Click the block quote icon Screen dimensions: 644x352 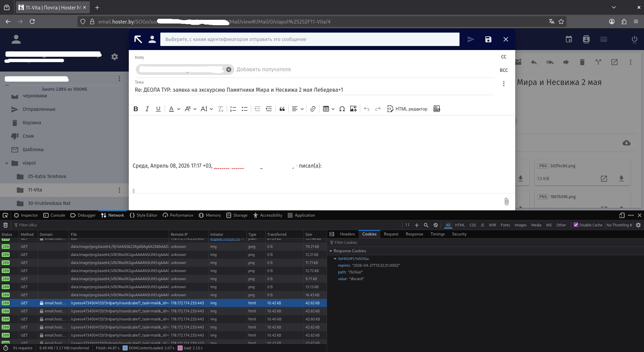coord(282,109)
